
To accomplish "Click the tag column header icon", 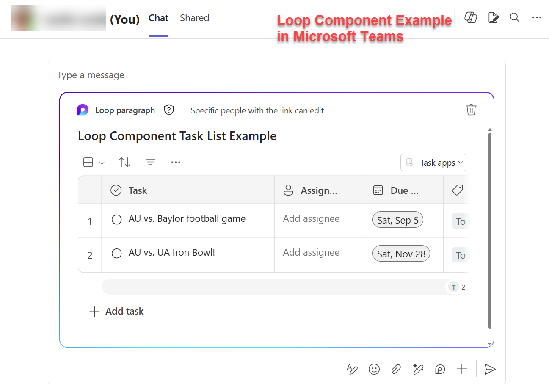I will [x=457, y=190].
